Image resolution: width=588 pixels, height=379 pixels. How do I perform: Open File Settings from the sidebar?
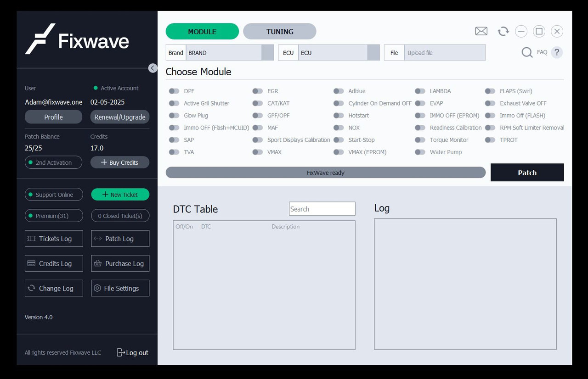(120, 288)
